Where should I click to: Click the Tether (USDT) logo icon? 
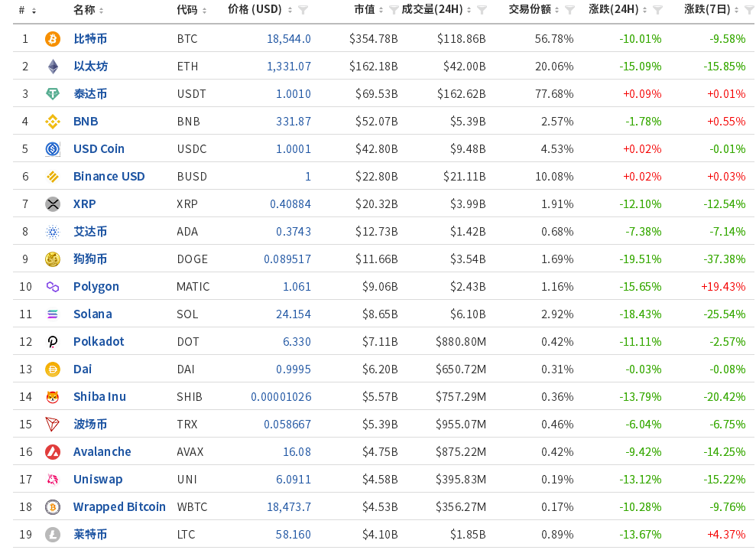point(52,93)
